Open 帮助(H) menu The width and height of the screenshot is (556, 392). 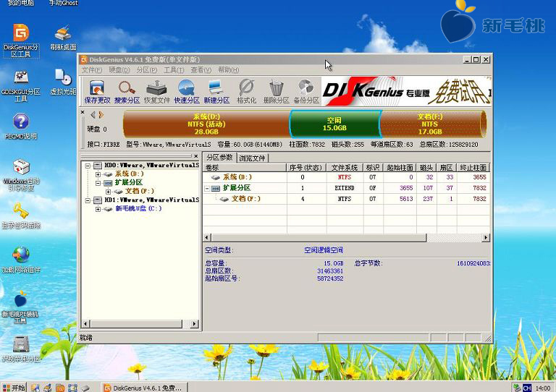tap(228, 70)
